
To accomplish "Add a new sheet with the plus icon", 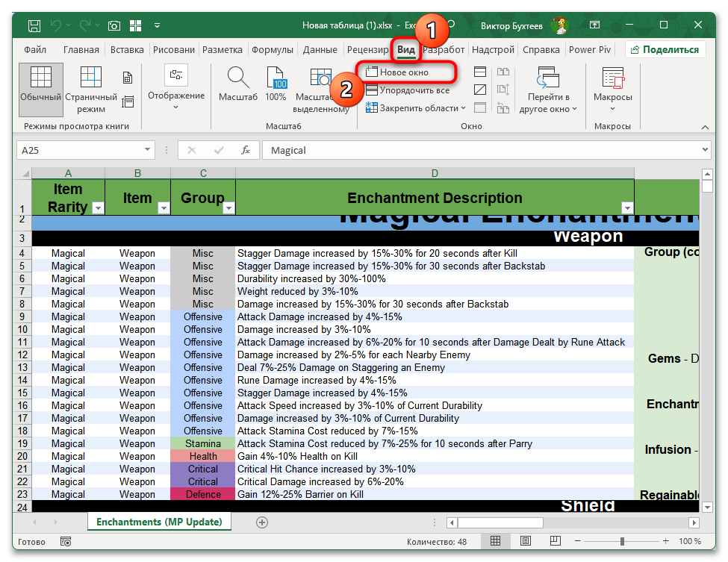I will click(x=262, y=522).
